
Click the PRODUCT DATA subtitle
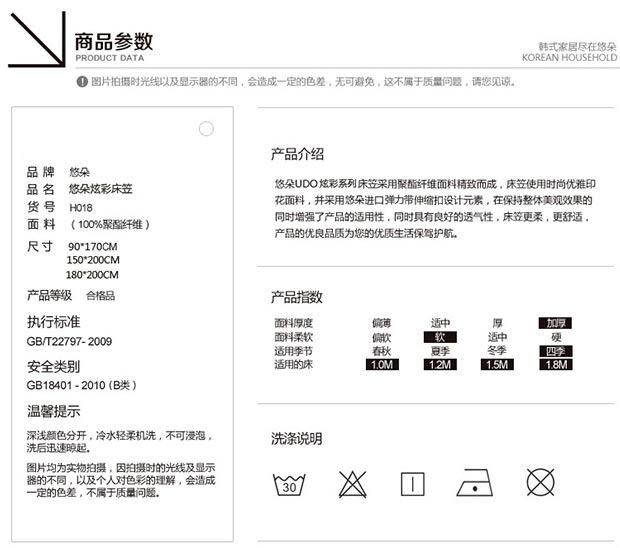click(110, 58)
